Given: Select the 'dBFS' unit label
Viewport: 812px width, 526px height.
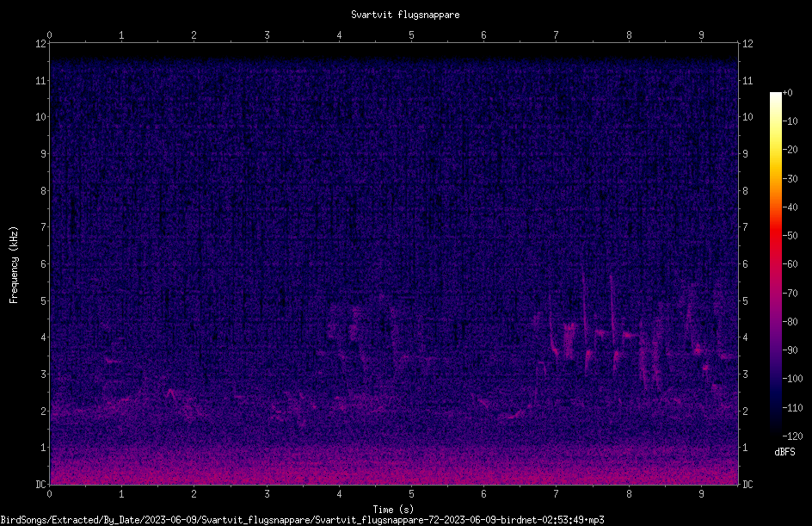Looking at the screenshot, I should [784, 452].
